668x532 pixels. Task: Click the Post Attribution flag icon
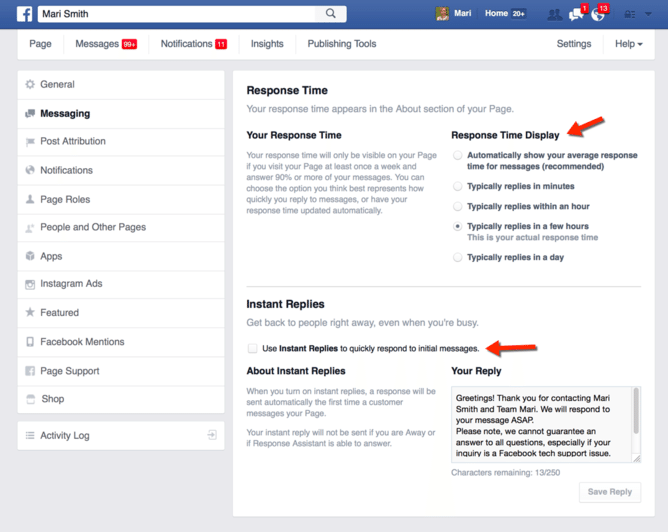click(x=30, y=141)
